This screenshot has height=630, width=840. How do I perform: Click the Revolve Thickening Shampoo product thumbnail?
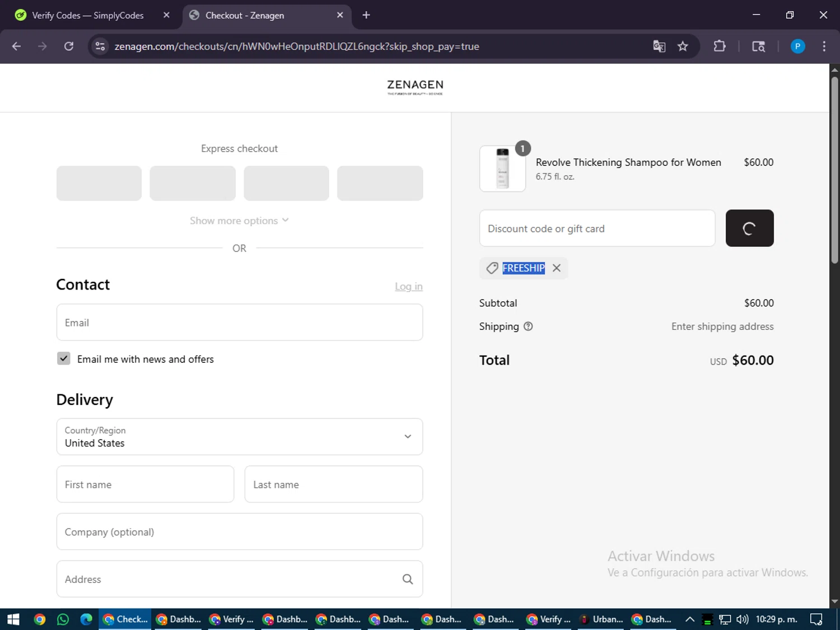coord(502,169)
